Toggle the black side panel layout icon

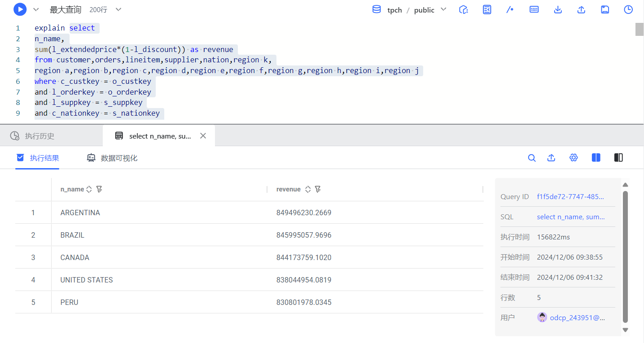coord(618,158)
